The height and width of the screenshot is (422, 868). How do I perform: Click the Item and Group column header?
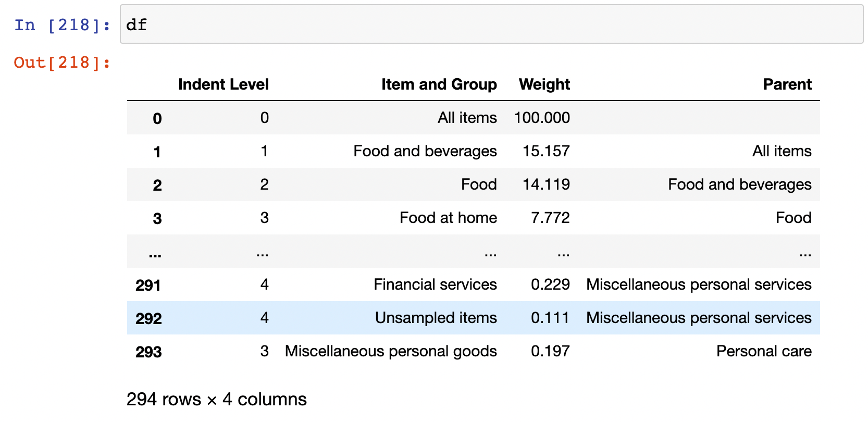(439, 84)
